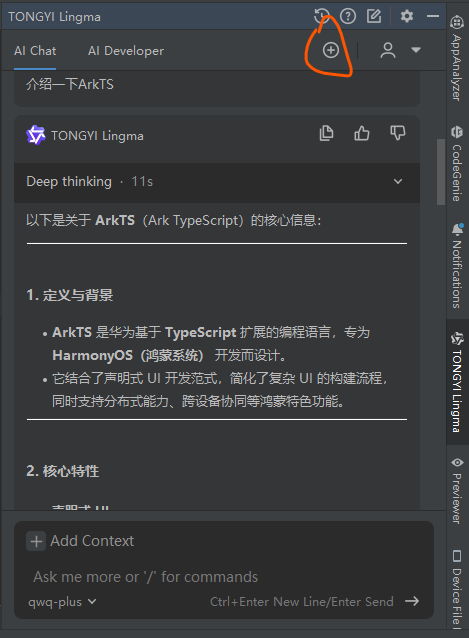
Task: Click the Ctrl+Enter New Line hint text
Action: tap(301, 601)
